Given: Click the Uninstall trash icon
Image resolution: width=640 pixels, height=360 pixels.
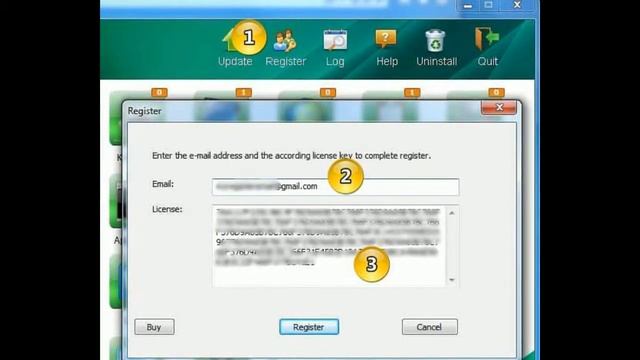Looking at the screenshot, I should (435, 40).
